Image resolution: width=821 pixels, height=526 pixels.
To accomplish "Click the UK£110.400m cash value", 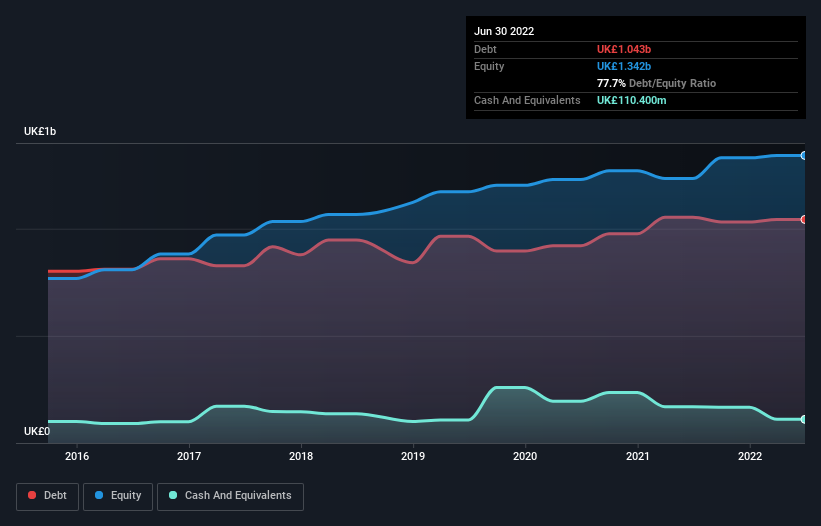I will point(631,100).
